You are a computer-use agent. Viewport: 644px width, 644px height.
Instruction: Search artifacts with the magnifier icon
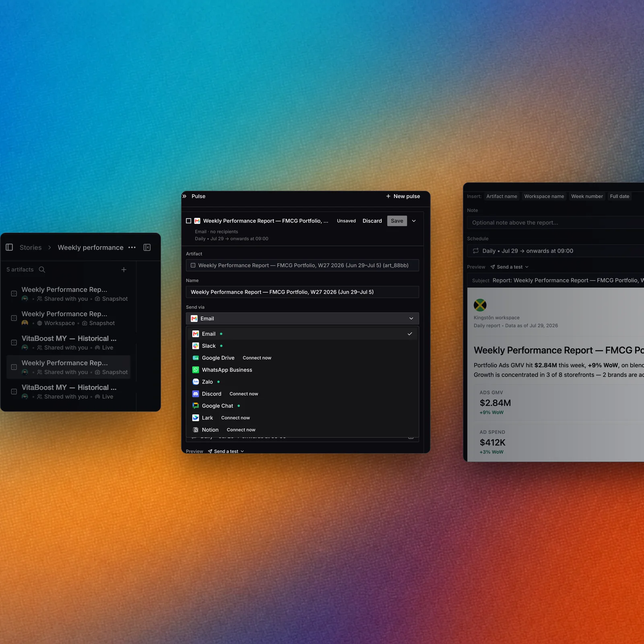(42, 270)
